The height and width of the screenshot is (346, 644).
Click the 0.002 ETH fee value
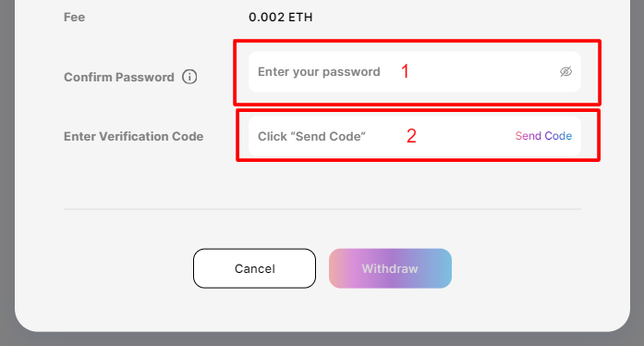[x=281, y=18]
